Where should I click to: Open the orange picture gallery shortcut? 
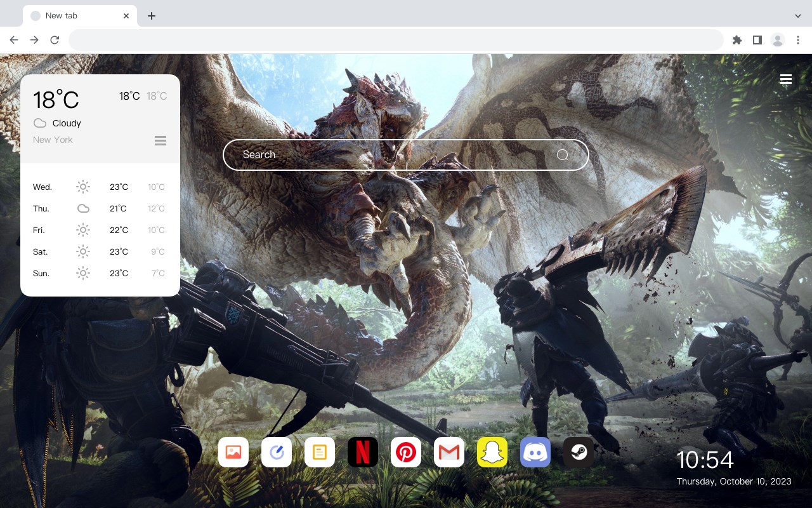(x=233, y=452)
